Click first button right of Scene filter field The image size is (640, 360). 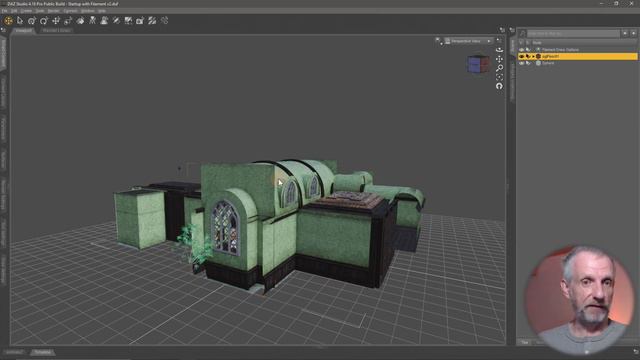pos(625,33)
